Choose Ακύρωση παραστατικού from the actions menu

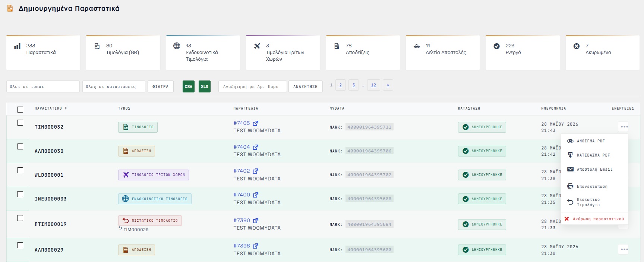(594, 219)
